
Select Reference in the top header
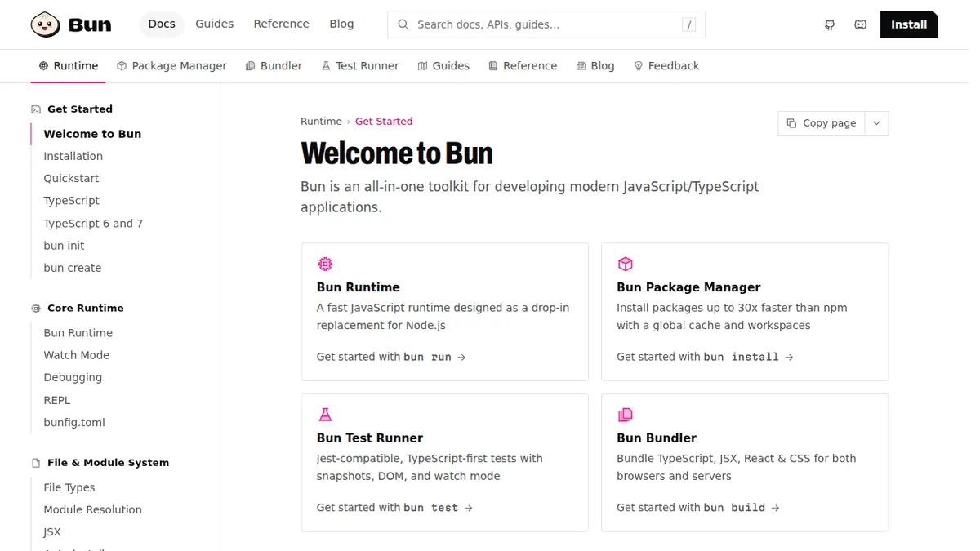pos(282,24)
